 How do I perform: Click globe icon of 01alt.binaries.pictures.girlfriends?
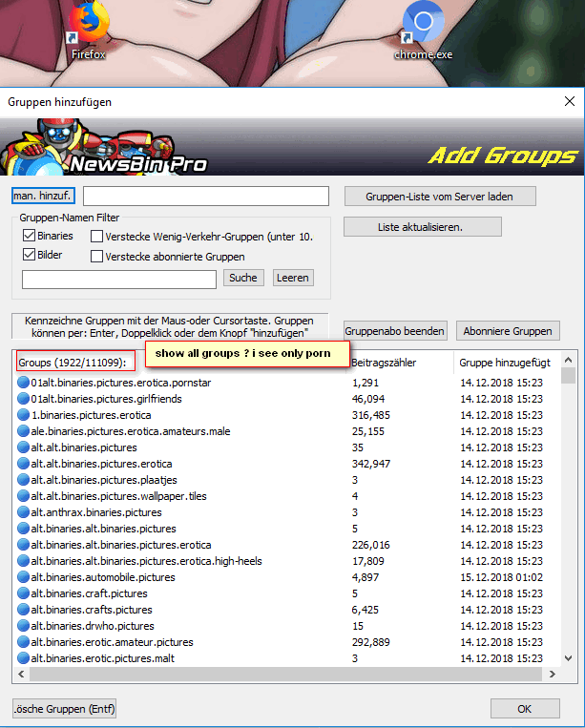(x=23, y=399)
